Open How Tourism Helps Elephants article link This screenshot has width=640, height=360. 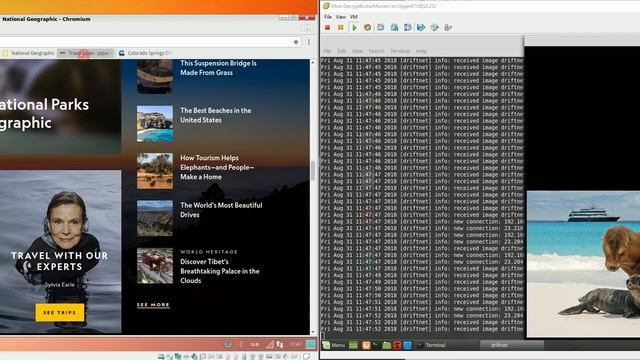217,167
